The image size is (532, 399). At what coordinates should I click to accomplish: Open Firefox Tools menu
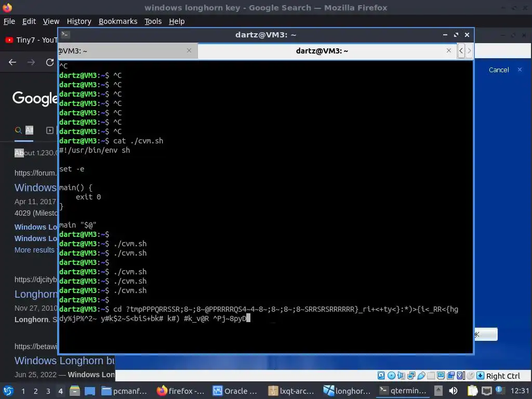click(153, 21)
